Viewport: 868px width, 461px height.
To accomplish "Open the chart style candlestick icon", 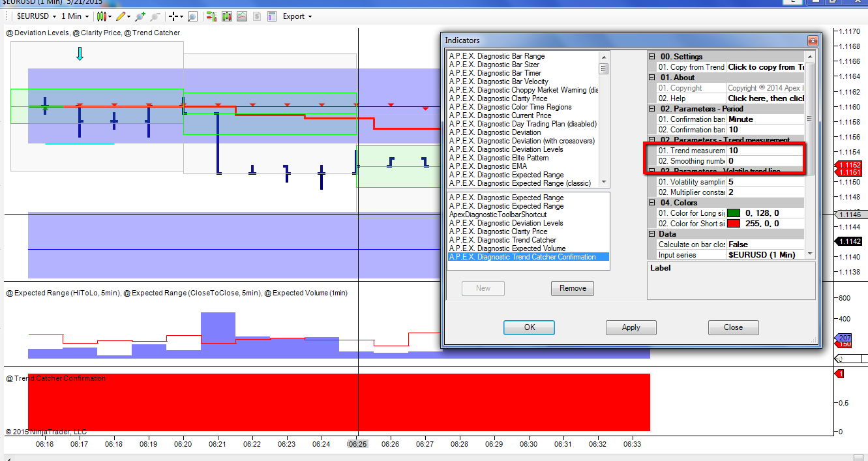I will point(101,16).
